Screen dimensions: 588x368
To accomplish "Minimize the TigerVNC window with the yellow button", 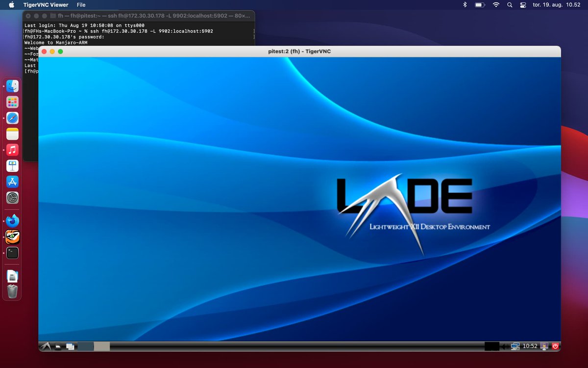I will point(52,52).
